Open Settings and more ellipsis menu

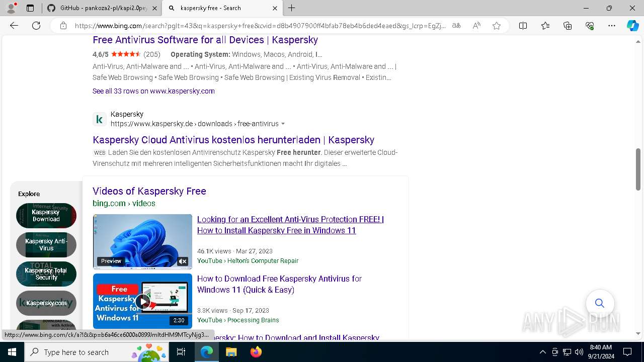click(x=612, y=26)
